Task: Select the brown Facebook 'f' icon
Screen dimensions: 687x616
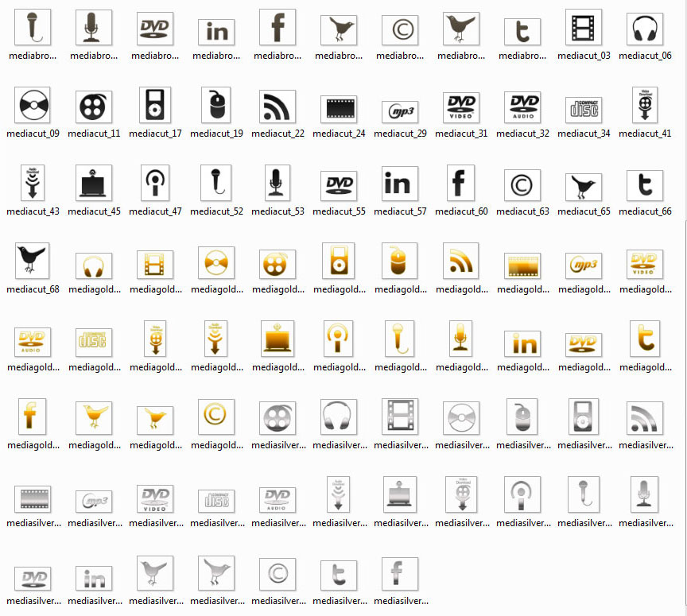Action: 278,27
